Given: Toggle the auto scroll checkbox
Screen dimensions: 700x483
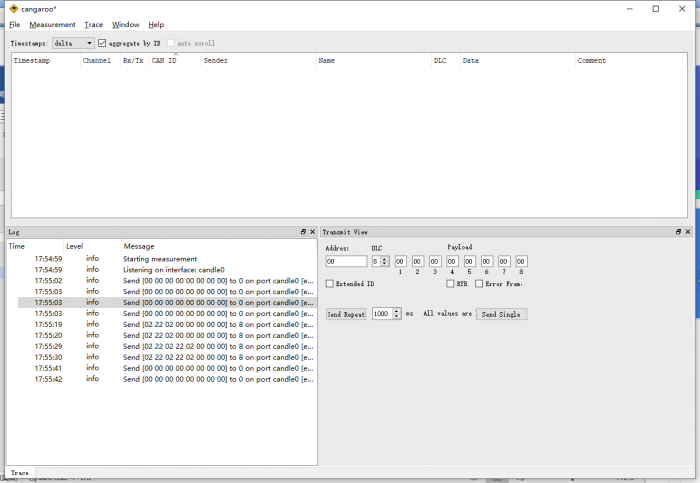Looking at the screenshot, I should pos(171,43).
